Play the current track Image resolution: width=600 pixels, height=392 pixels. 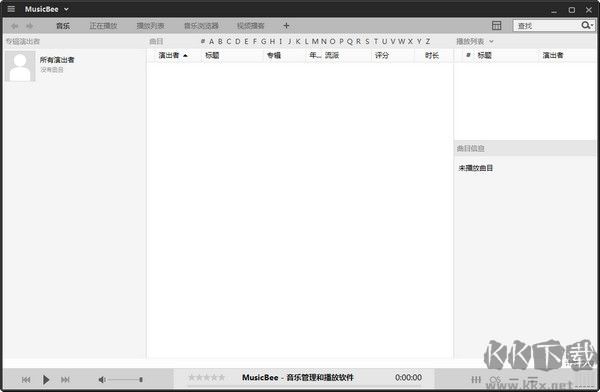tap(46, 380)
